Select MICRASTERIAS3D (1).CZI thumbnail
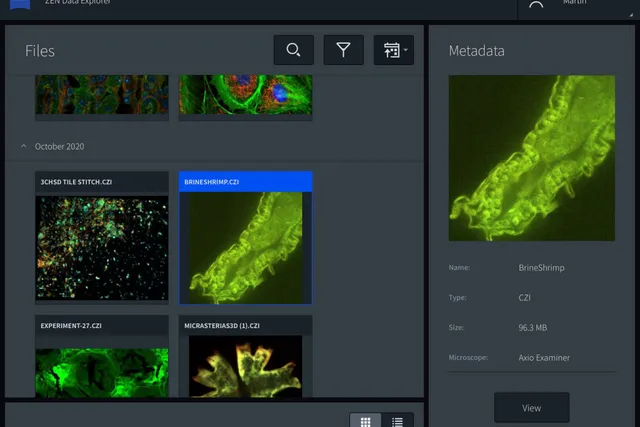640x427 pixels. tap(245, 366)
